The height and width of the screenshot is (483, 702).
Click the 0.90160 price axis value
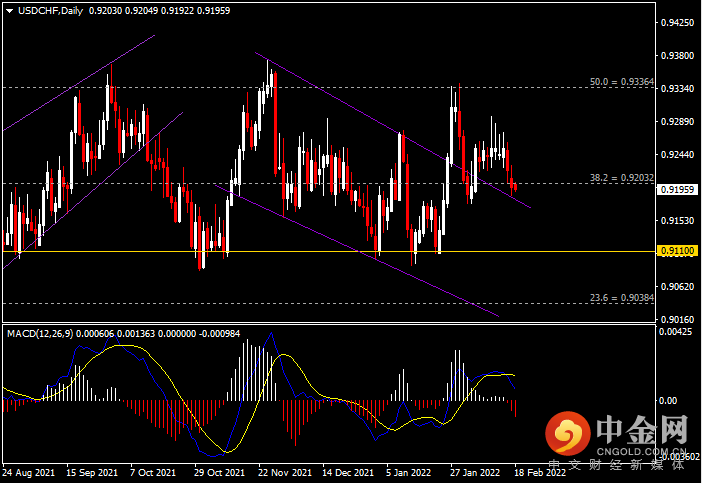pyautogui.click(x=677, y=320)
